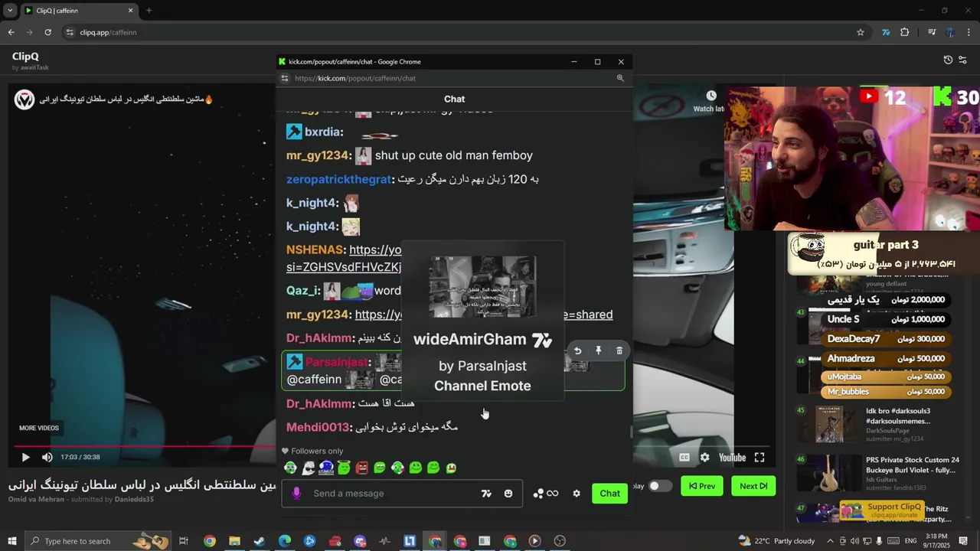Screen dimensions: 980x551
Task: Open Steam from the taskbar
Action: [260, 541]
